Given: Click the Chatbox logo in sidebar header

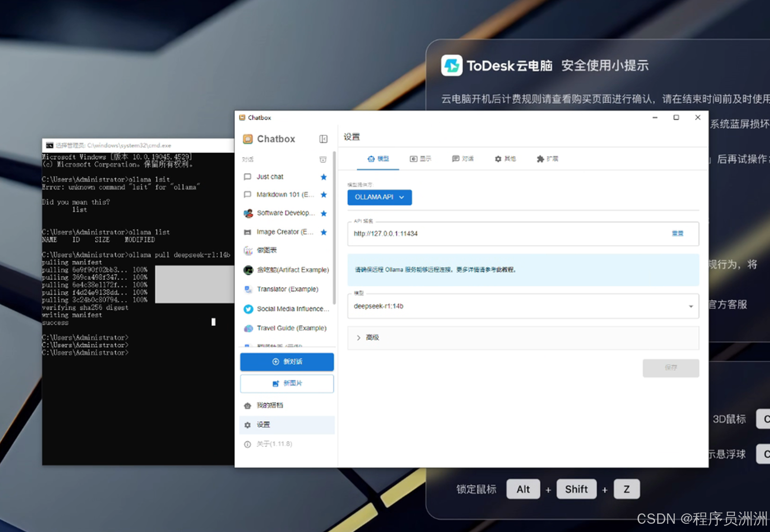Looking at the screenshot, I should coord(248,139).
